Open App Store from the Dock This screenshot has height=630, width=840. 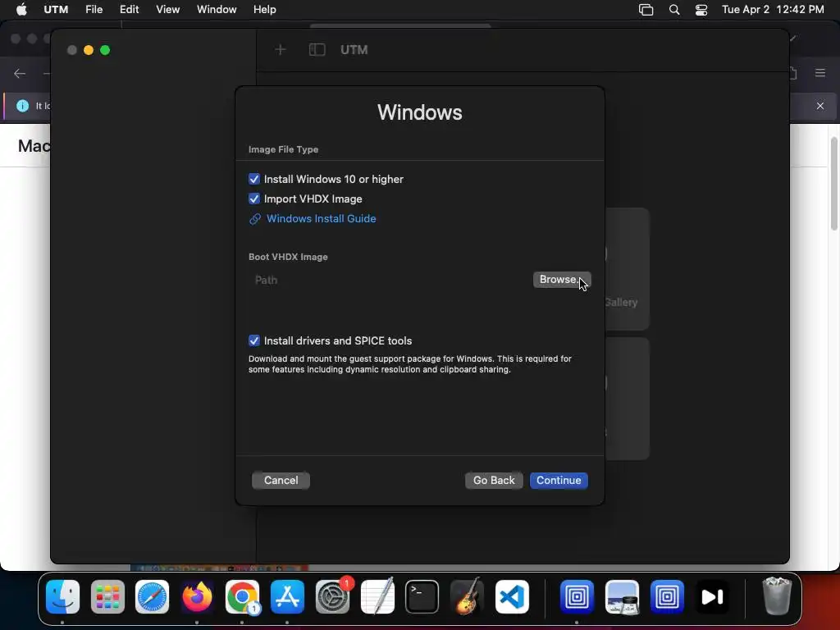coord(287,596)
